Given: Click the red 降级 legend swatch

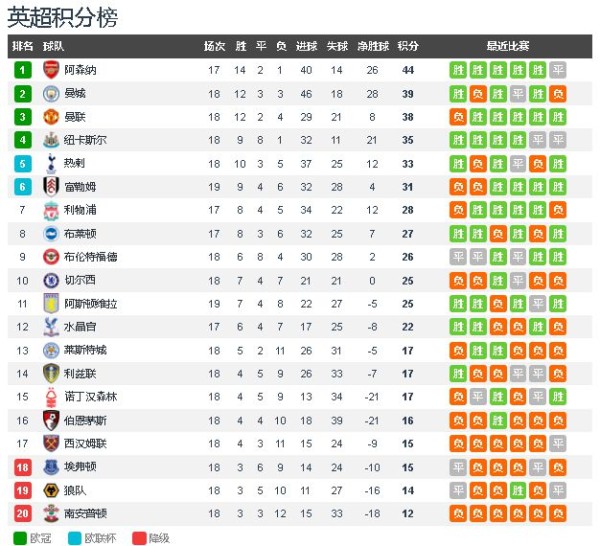Looking at the screenshot, I should (x=139, y=538).
